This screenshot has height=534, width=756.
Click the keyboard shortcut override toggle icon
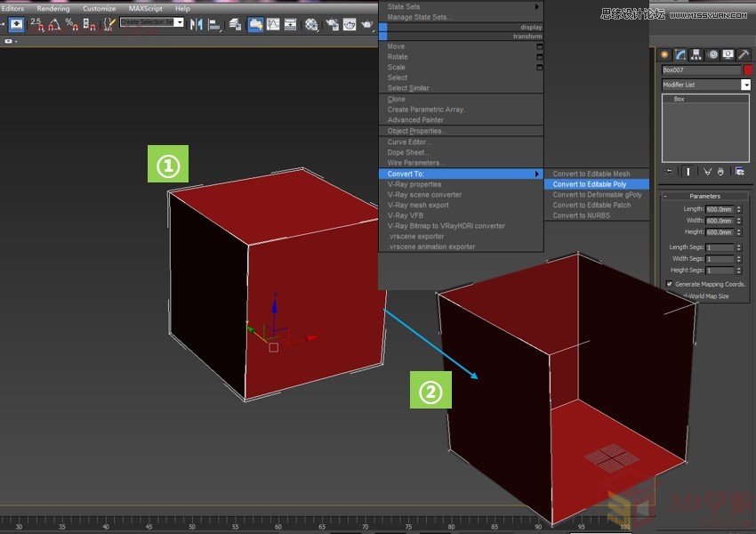[16, 24]
